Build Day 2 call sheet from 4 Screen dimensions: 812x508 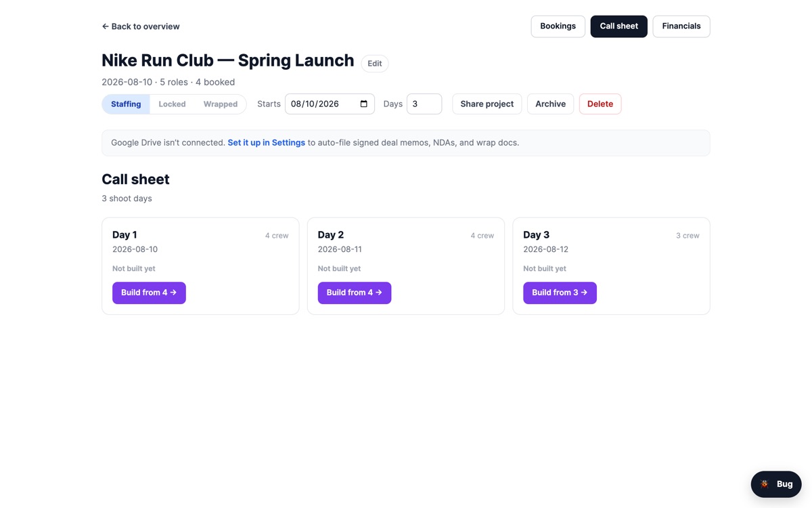point(355,293)
